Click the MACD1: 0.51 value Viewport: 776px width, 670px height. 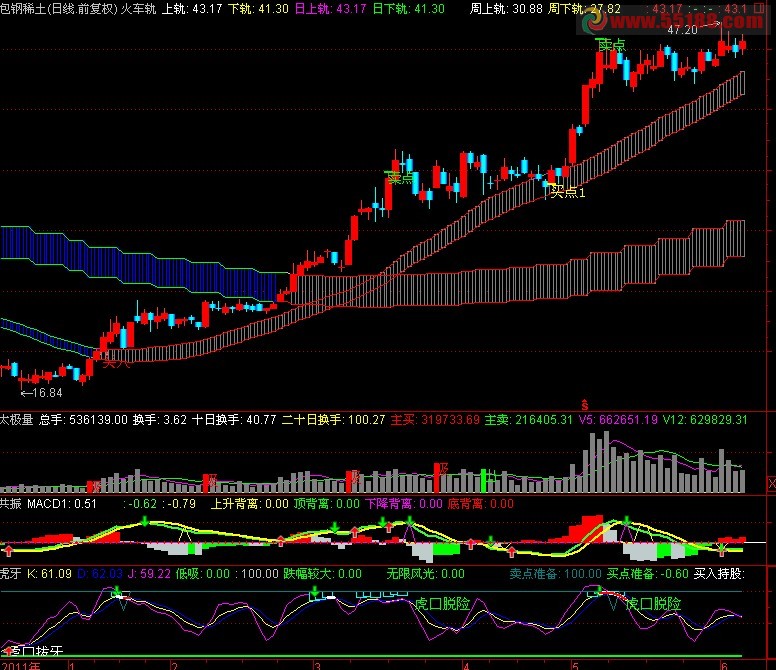(x=62, y=504)
